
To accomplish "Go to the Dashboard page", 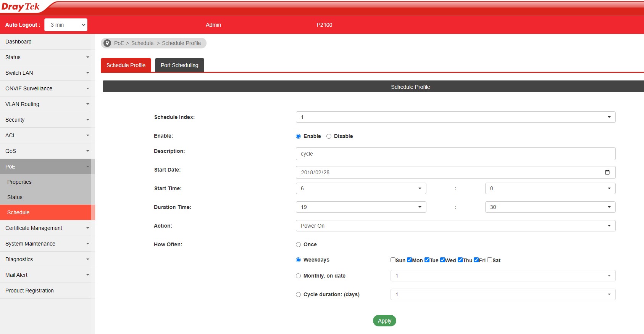I will pos(18,42).
